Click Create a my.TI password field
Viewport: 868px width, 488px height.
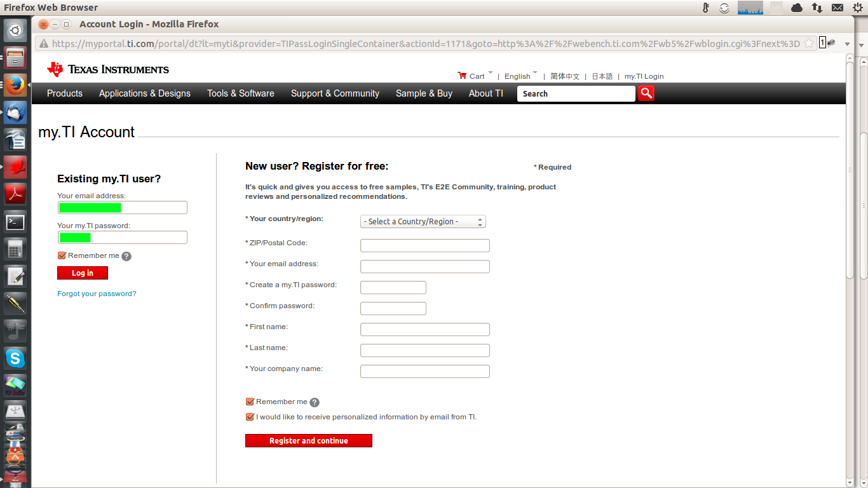[x=393, y=287]
